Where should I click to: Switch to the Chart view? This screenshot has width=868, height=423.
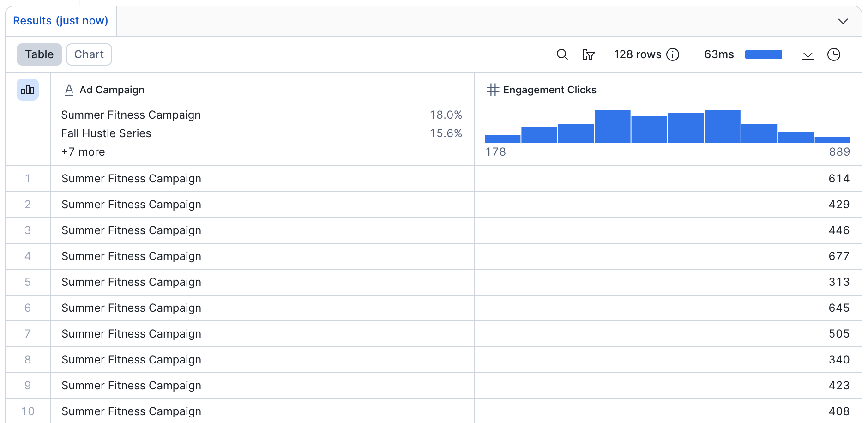pos(89,54)
